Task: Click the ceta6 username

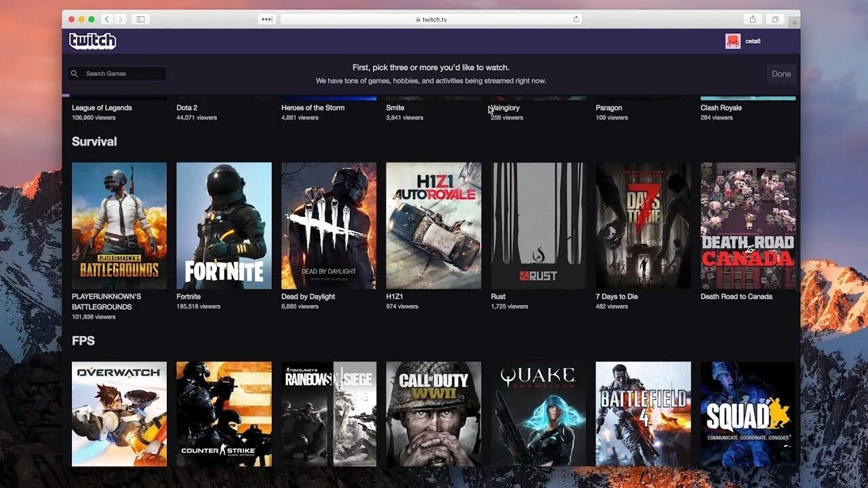Action: point(753,41)
